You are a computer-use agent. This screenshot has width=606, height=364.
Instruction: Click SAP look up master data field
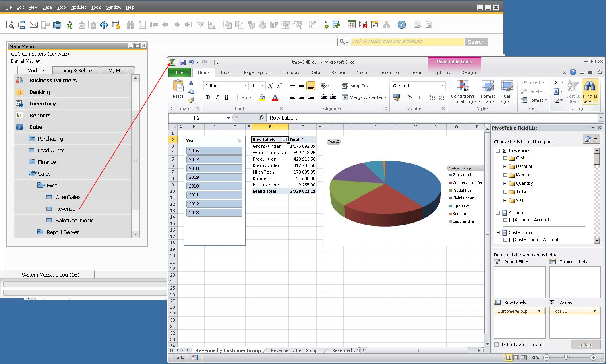(x=407, y=42)
